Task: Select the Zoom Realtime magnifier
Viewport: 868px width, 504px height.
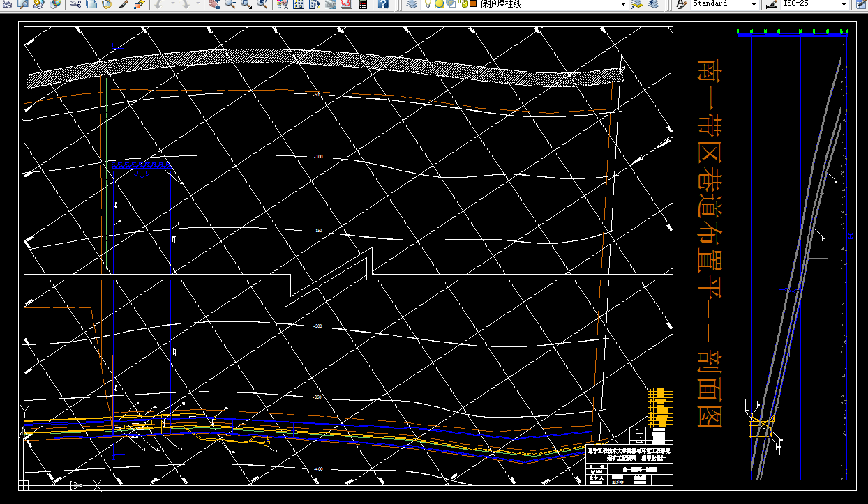Action: [230, 3]
